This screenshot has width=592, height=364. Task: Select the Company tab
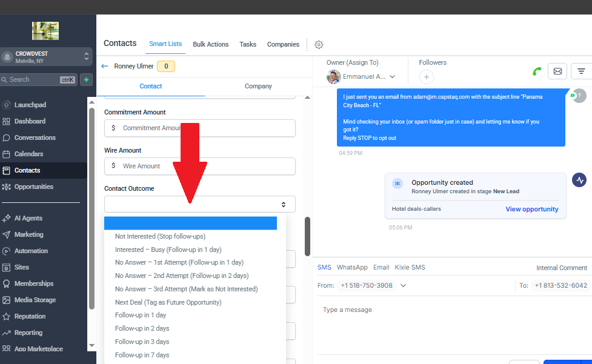(258, 87)
